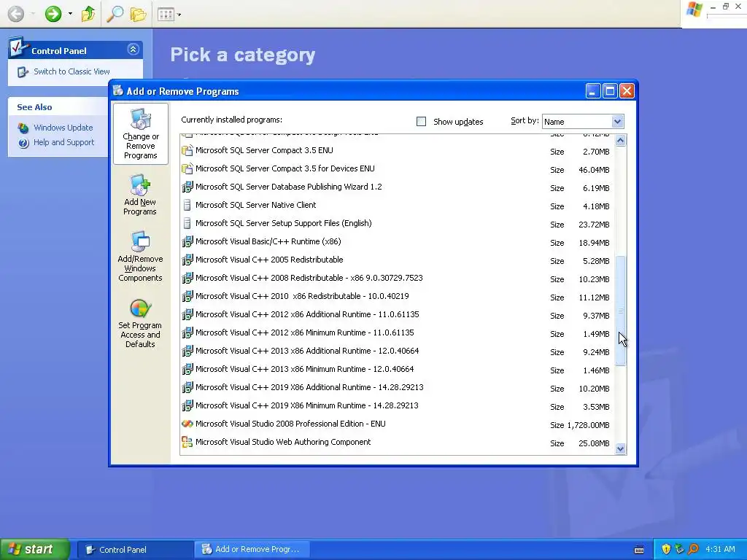Click the Back arrow toolbar icon
The height and width of the screenshot is (560, 747).
click(16, 14)
